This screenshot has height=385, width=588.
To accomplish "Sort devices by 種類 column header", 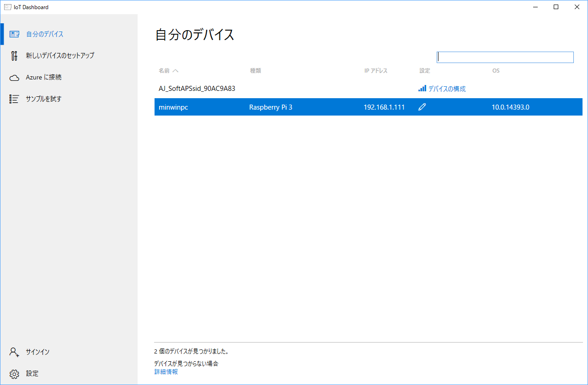I will click(255, 71).
